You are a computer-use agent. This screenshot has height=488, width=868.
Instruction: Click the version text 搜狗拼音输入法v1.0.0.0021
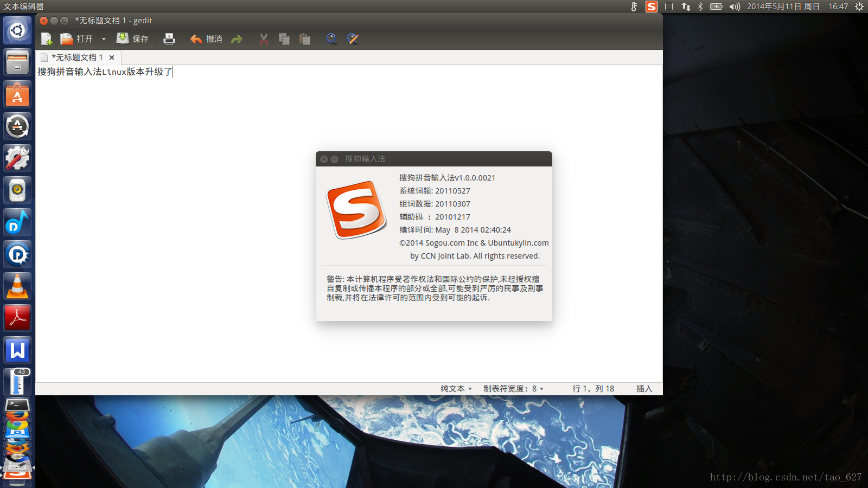coord(447,178)
